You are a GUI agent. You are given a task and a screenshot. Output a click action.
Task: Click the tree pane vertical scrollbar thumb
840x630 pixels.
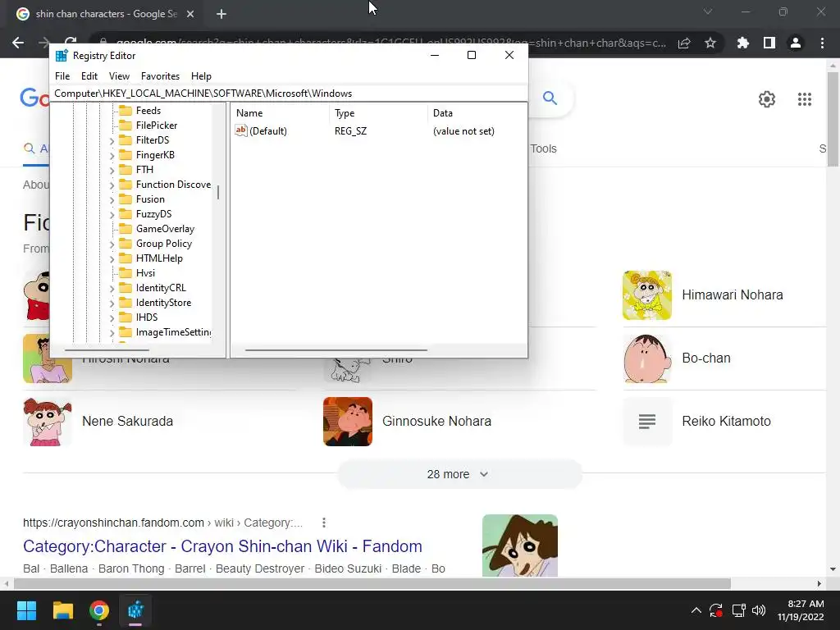point(218,192)
